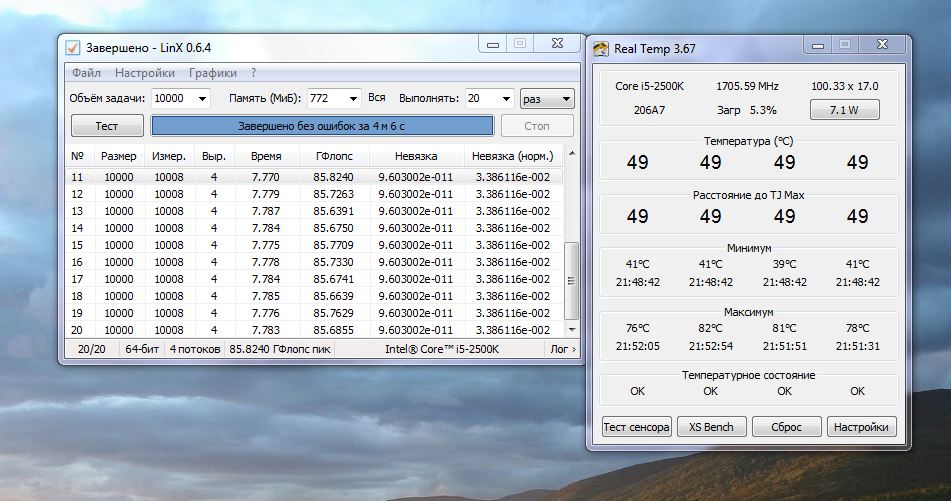Select result row number 14
This screenshot has height=501, width=951.
[314, 228]
